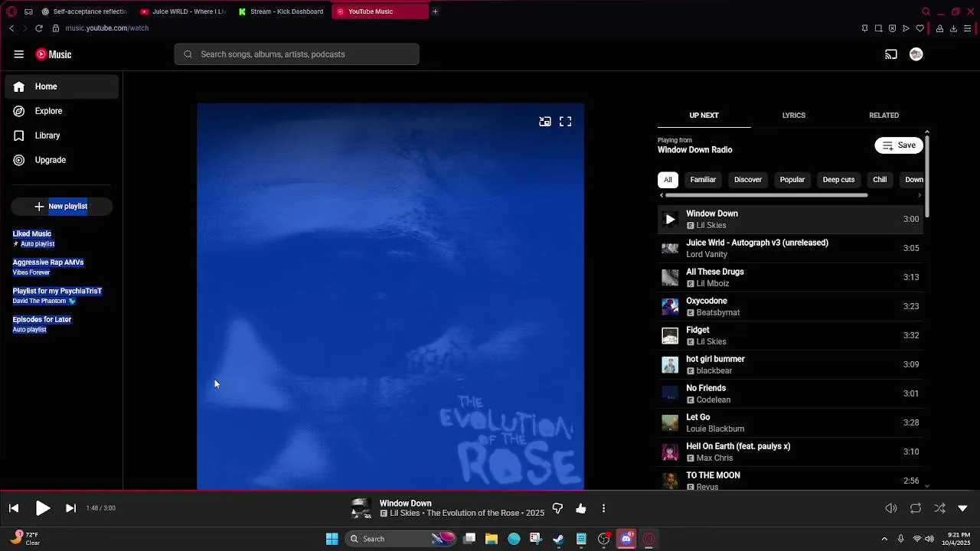This screenshot has width=980, height=551.
Task: Play Window Down in the queue
Action: click(x=790, y=220)
